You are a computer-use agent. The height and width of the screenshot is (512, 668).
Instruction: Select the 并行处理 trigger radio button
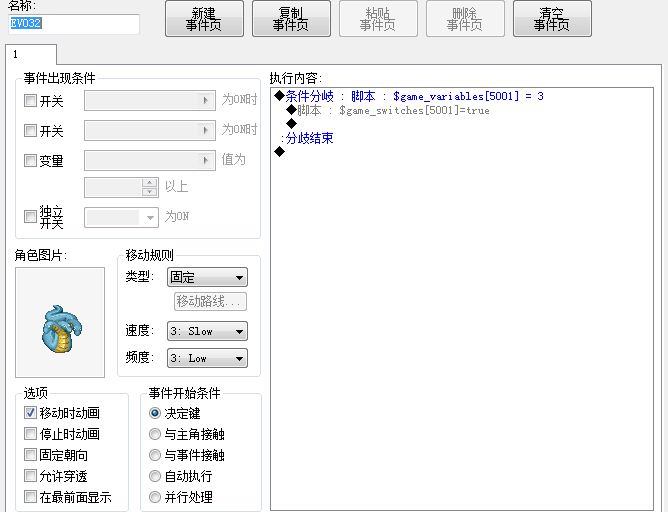click(x=155, y=497)
